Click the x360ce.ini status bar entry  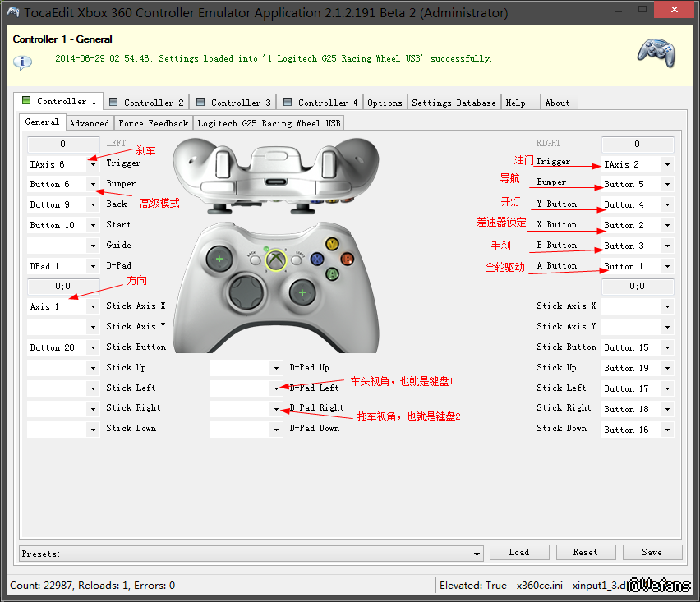point(540,585)
